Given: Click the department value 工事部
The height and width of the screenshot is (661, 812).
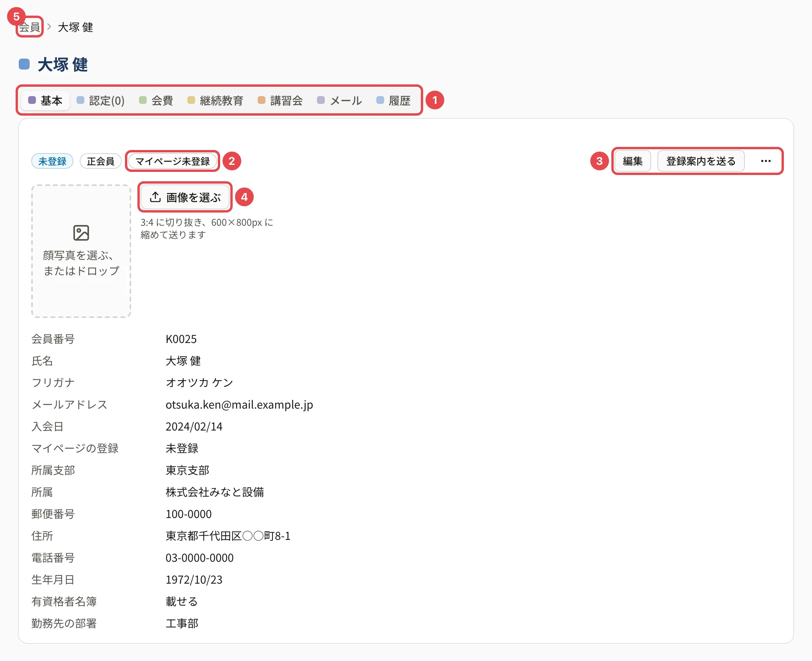Looking at the screenshot, I should [x=182, y=623].
